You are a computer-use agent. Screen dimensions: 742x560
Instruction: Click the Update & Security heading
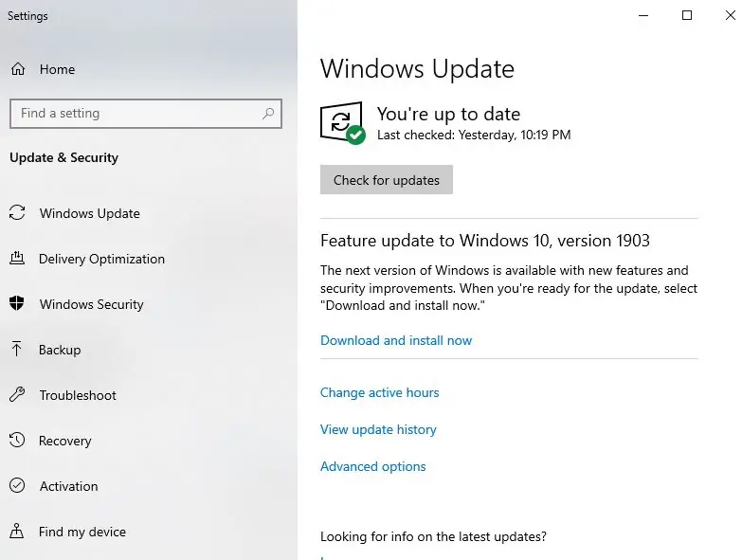[63, 157]
